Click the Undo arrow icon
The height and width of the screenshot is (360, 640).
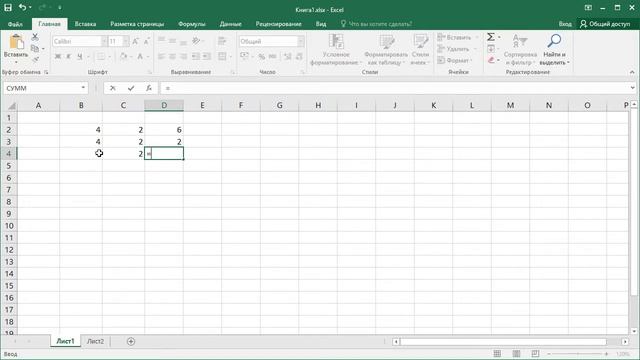coord(22,8)
